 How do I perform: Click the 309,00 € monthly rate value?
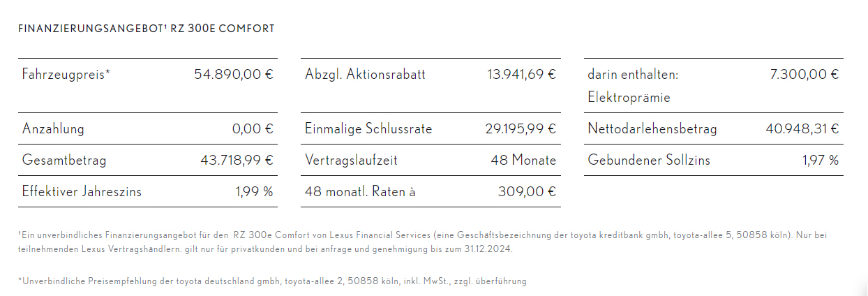[x=527, y=191]
